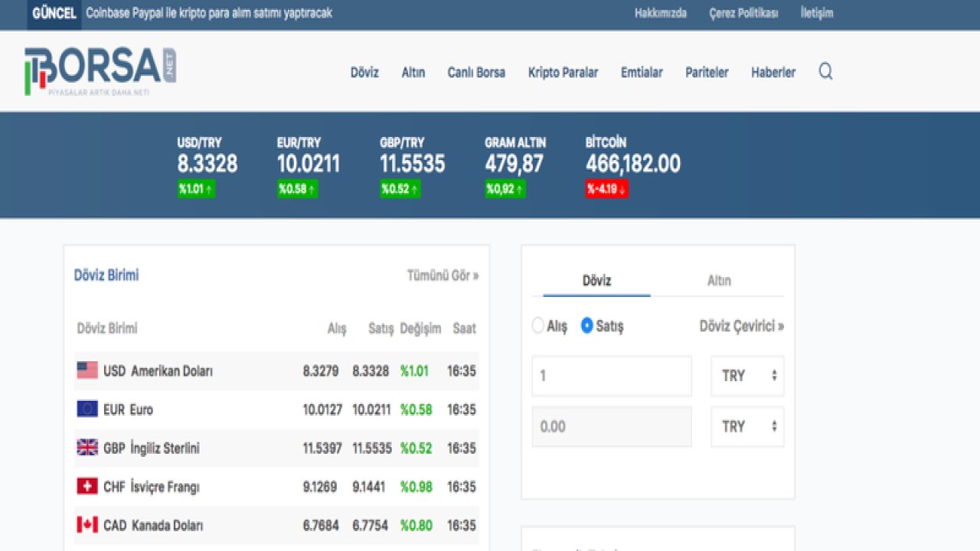Click the Canadian flag icon

[87, 525]
